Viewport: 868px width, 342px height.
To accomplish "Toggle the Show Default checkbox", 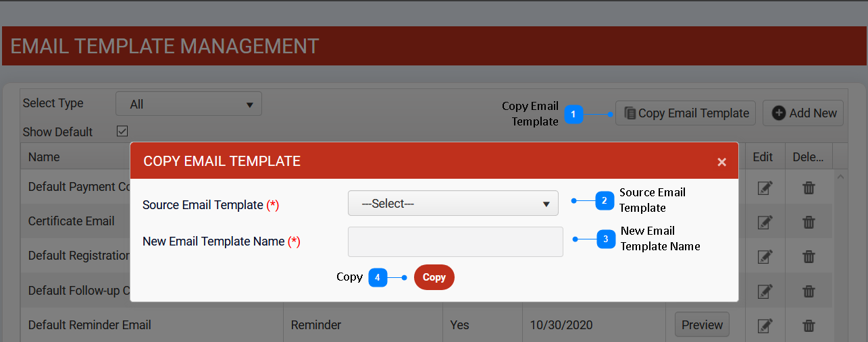I will pos(122,132).
